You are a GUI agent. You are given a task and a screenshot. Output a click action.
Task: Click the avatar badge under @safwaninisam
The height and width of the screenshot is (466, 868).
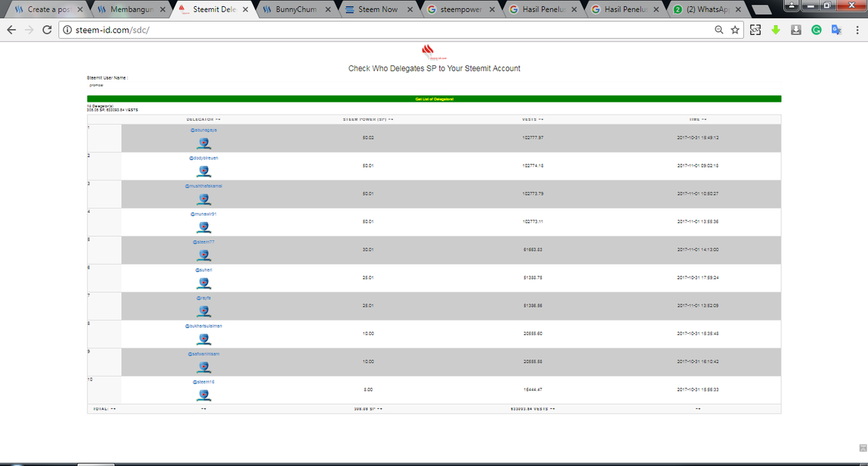tap(203, 367)
